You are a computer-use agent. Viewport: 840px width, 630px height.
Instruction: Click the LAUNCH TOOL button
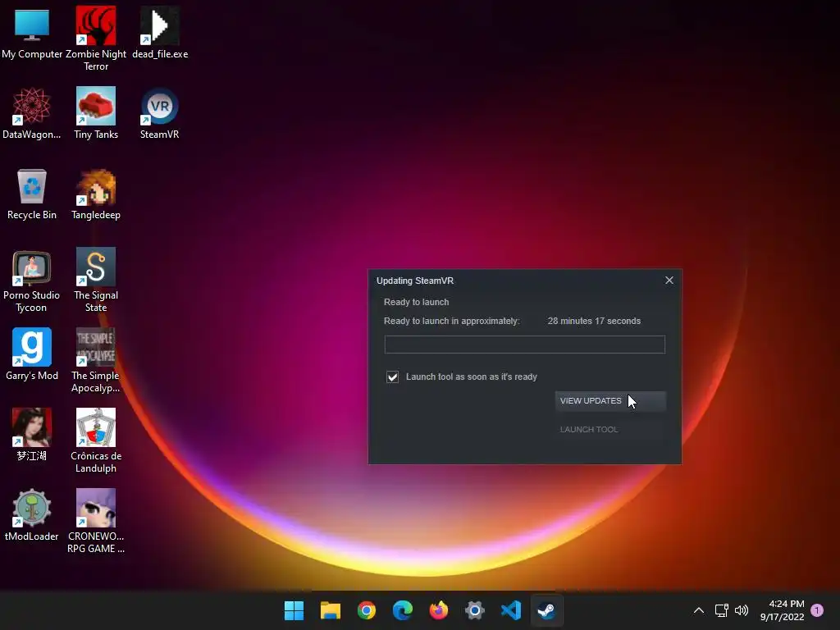tap(610, 430)
